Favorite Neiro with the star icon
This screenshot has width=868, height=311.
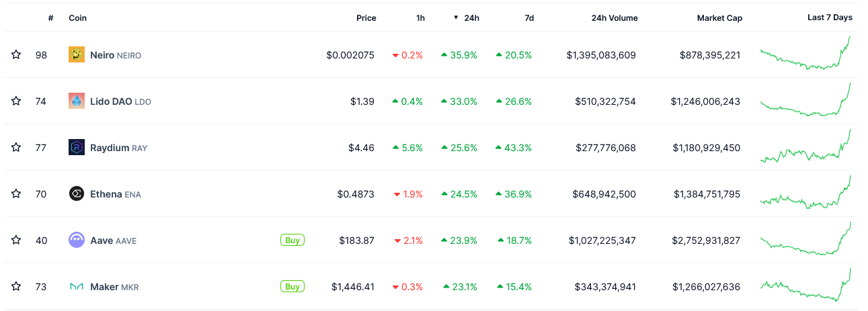click(16, 55)
